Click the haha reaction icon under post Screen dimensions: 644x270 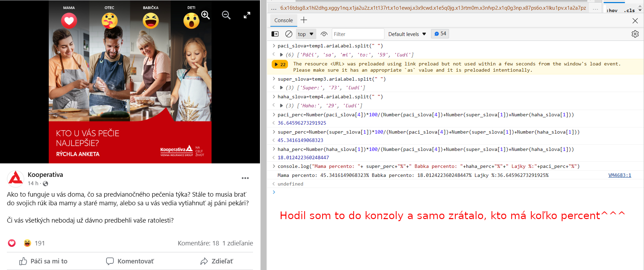click(x=27, y=243)
